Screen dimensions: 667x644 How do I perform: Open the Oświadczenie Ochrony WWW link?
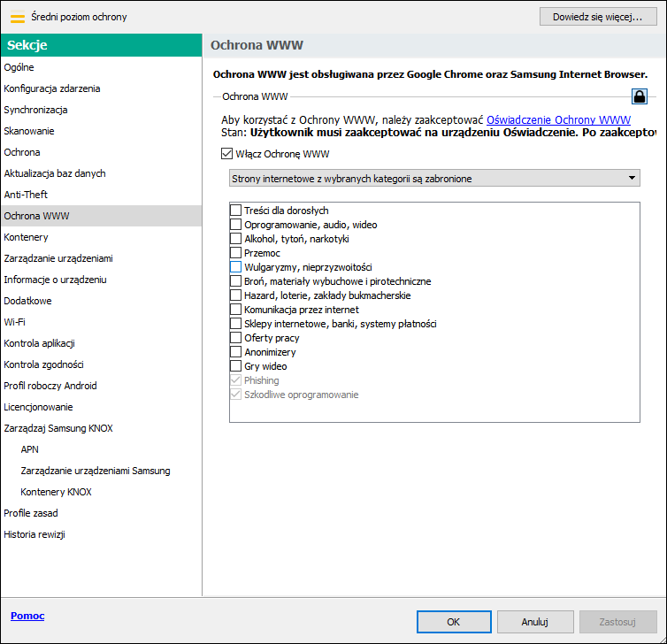click(x=558, y=120)
